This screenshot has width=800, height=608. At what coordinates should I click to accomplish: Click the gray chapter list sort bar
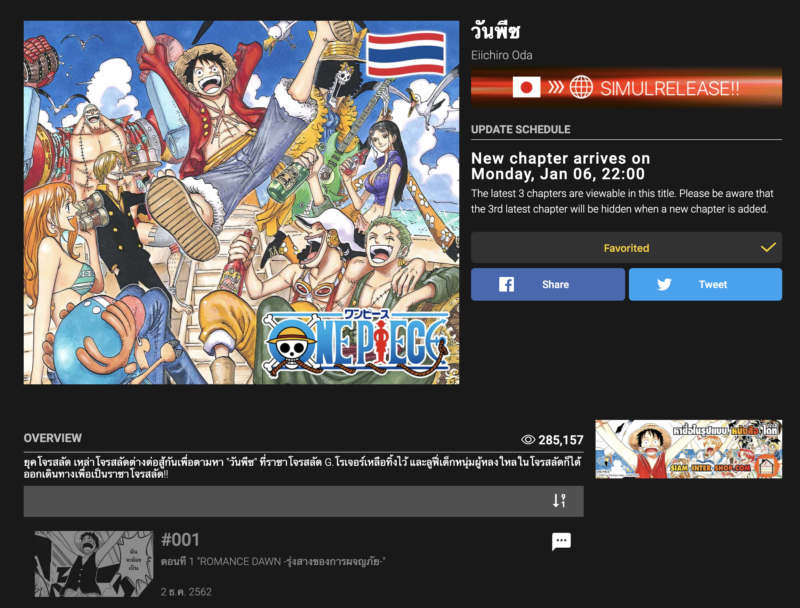[304, 501]
